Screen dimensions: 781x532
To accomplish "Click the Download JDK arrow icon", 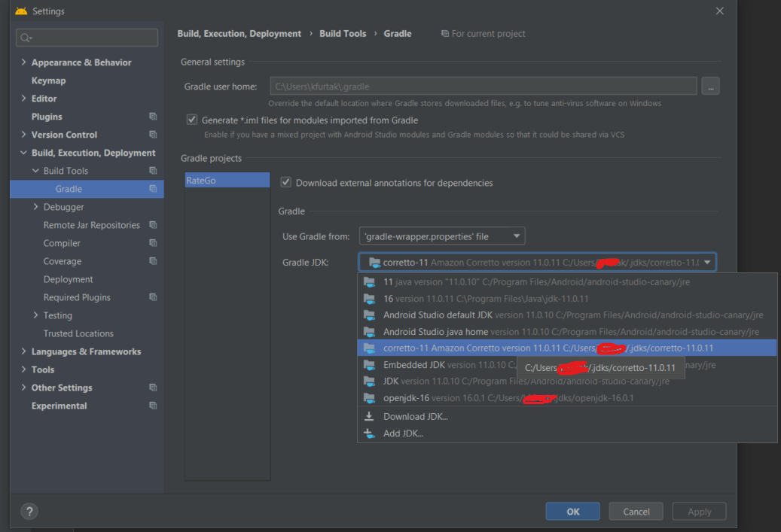I will click(369, 416).
